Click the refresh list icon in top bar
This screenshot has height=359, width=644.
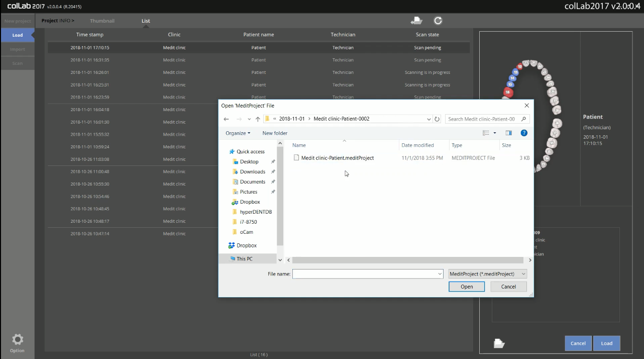438,21
